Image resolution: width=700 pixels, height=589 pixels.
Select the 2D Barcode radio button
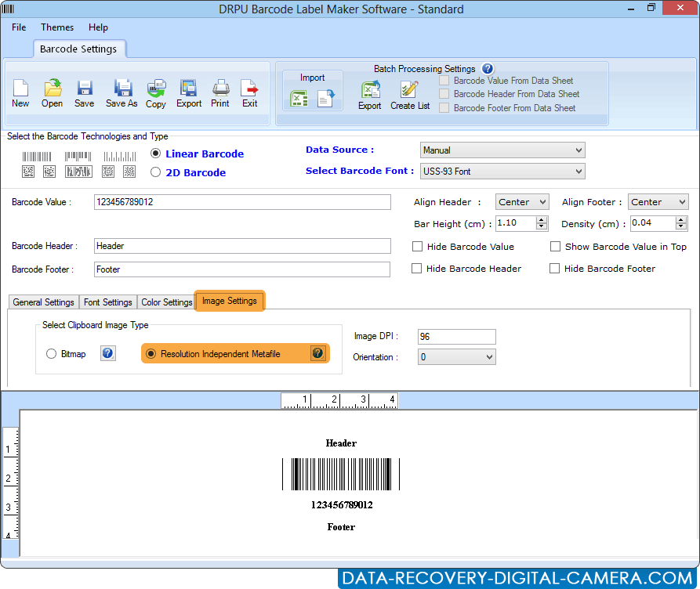(156, 172)
